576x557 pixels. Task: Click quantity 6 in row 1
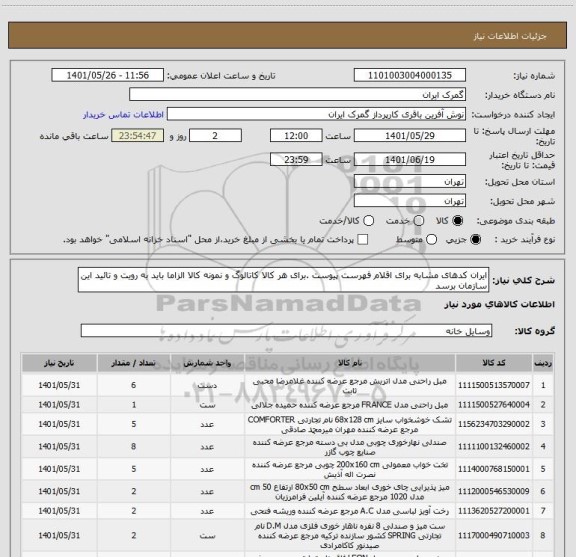[133, 385]
